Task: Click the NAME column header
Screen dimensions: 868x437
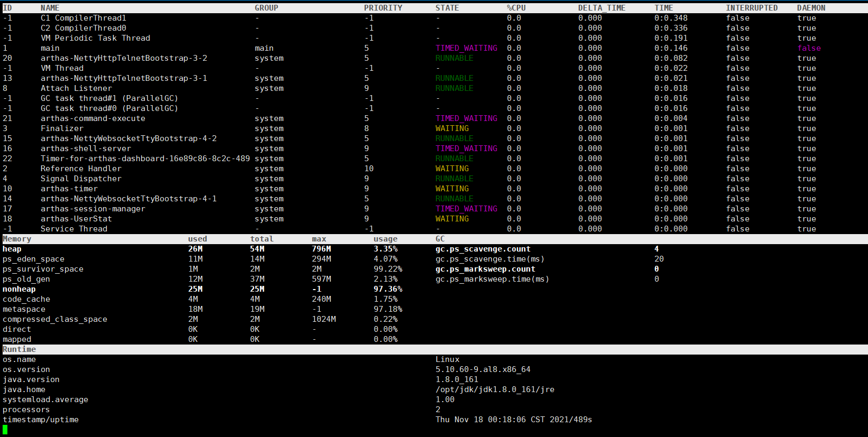Action: point(50,8)
